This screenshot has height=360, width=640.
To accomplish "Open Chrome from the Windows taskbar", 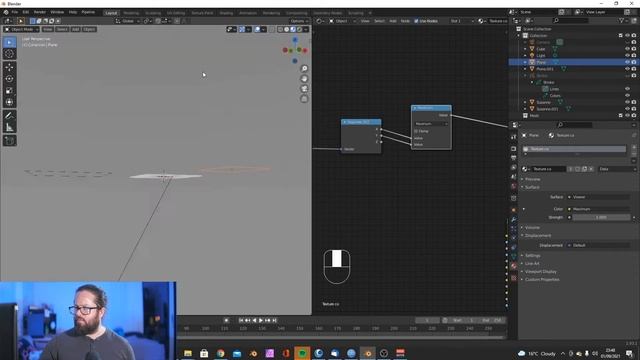I will coord(220,353).
